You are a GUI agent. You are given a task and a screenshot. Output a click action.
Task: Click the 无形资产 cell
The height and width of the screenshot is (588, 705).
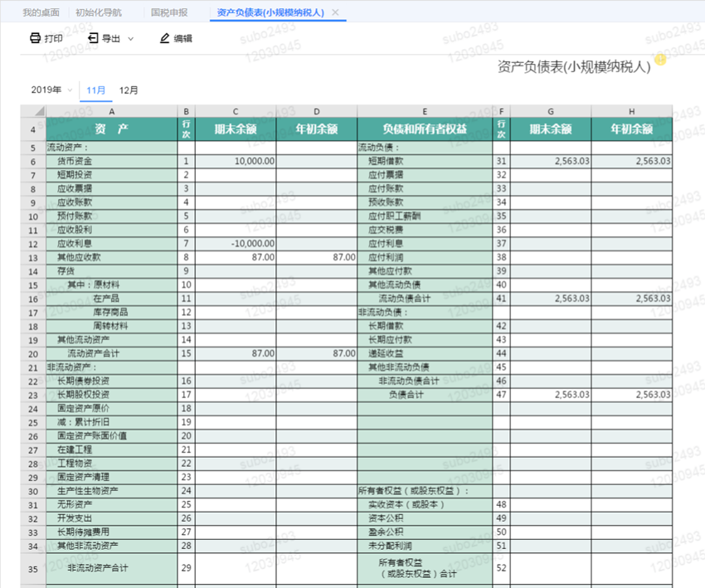coord(111,505)
